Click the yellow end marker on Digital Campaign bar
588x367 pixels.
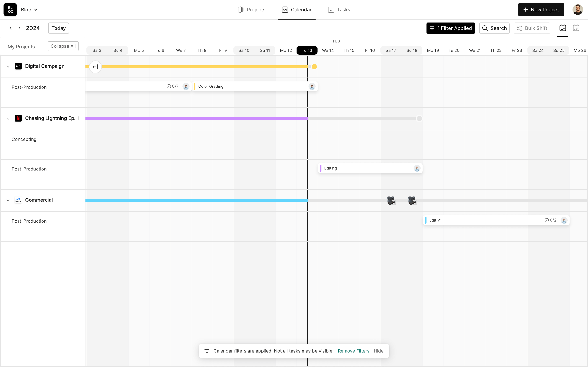tap(314, 67)
